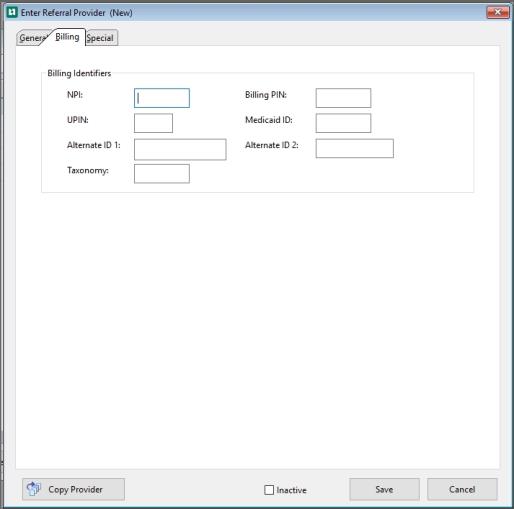Click the Cancel button
The height and width of the screenshot is (509, 514).
click(462, 489)
